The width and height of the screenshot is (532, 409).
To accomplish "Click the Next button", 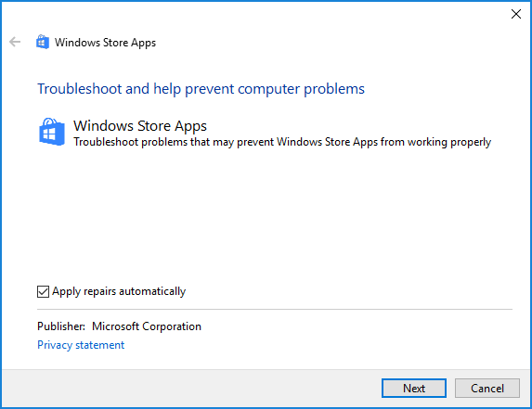I will pos(414,388).
